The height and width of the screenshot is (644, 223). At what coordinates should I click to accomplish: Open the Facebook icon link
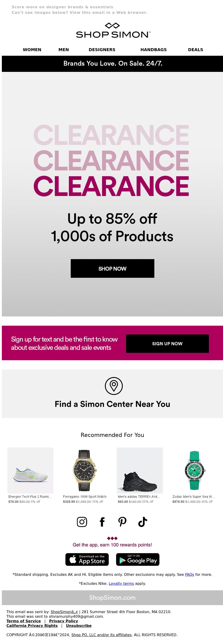[102, 522]
